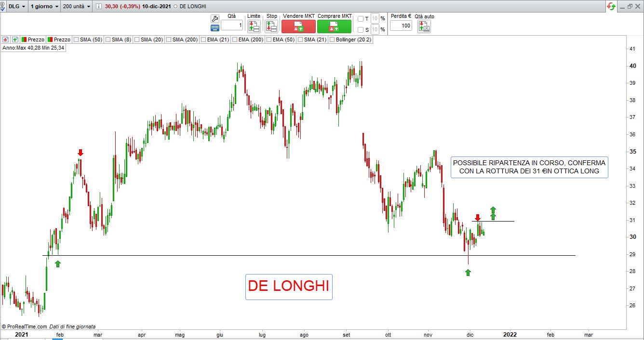This screenshot has height=340, width=644.
Task: Click the 'set' month label on time axis
Action: (x=346, y=334)
